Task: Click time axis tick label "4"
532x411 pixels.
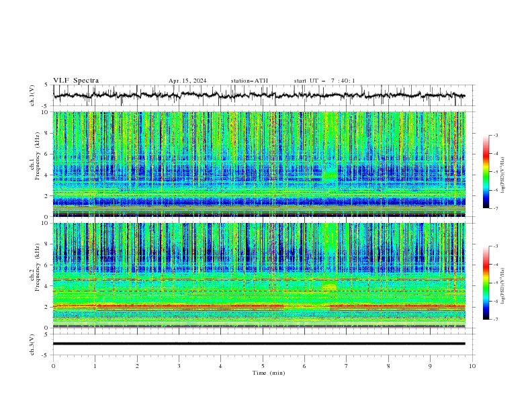Action: click(x=220, y=366)
